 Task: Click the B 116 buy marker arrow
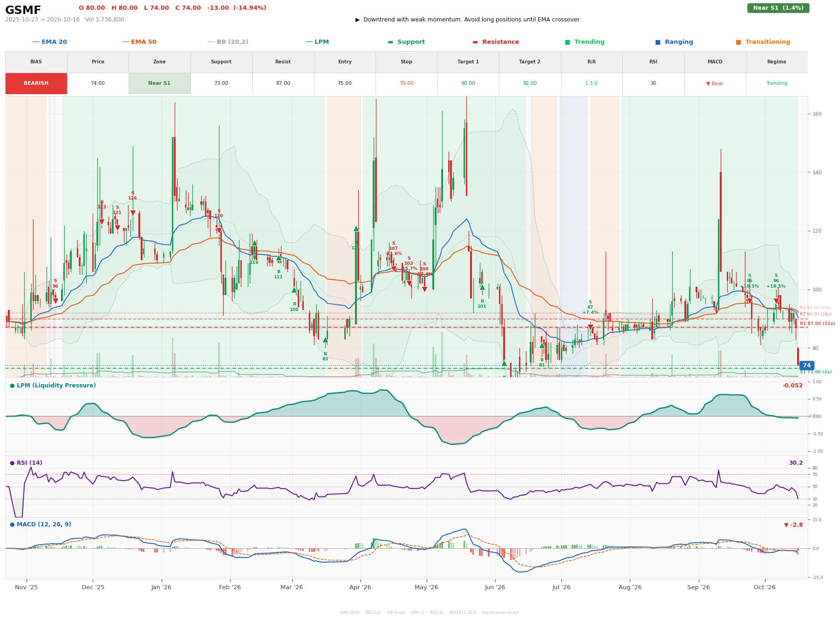[254, 243]
